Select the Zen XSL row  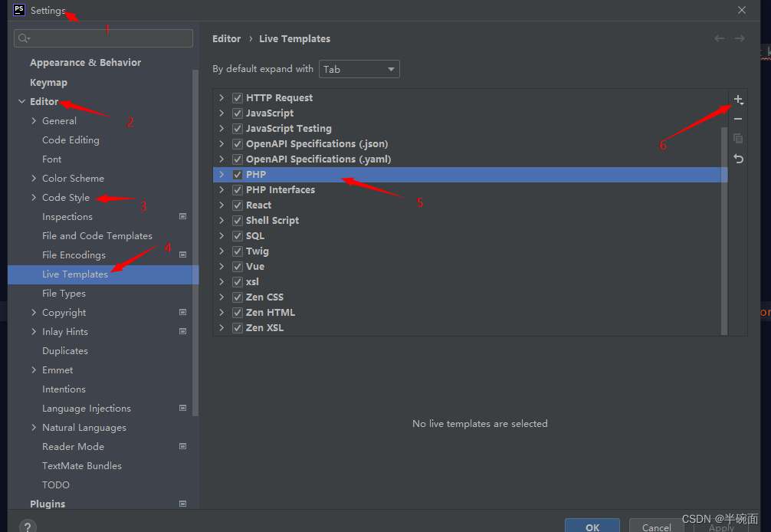click(x=470, y=327)
